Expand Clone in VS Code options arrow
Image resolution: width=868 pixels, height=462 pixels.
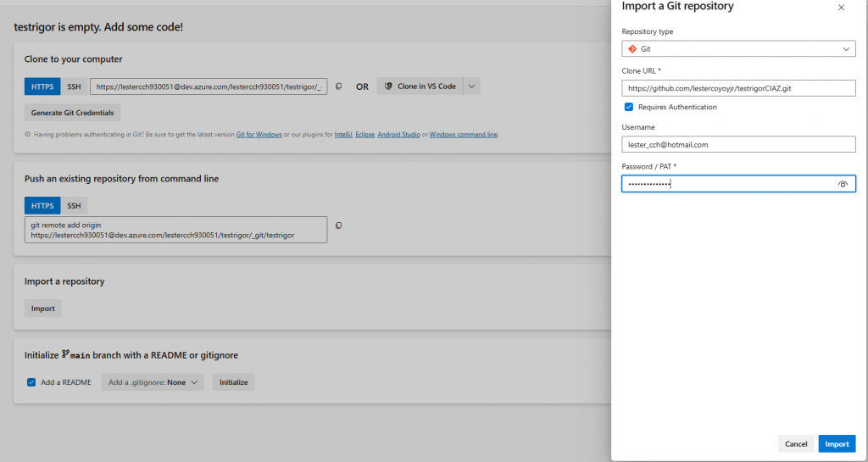(x=472, y=86)
